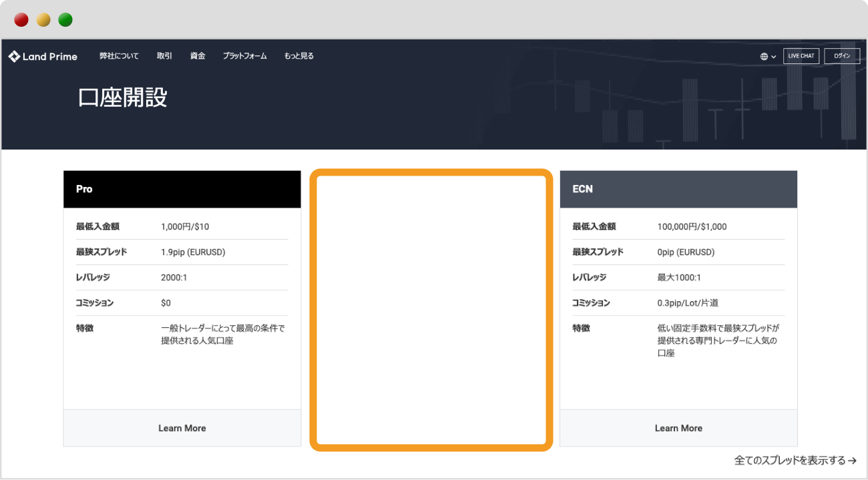
Task: Click the ログイン button
Action: [842, 56]
